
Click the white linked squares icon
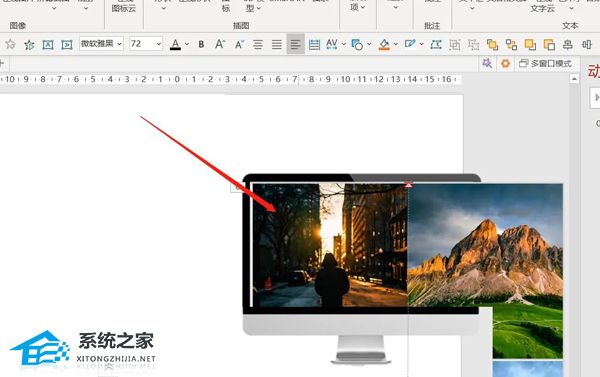511,44
